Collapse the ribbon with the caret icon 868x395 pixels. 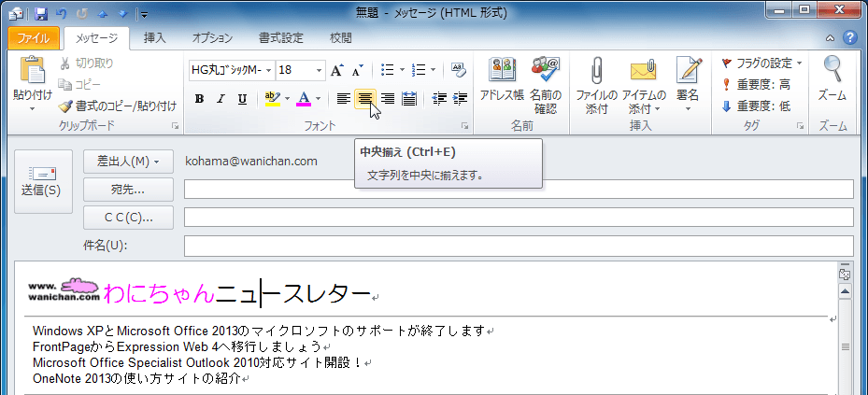(x=830, y=38)
